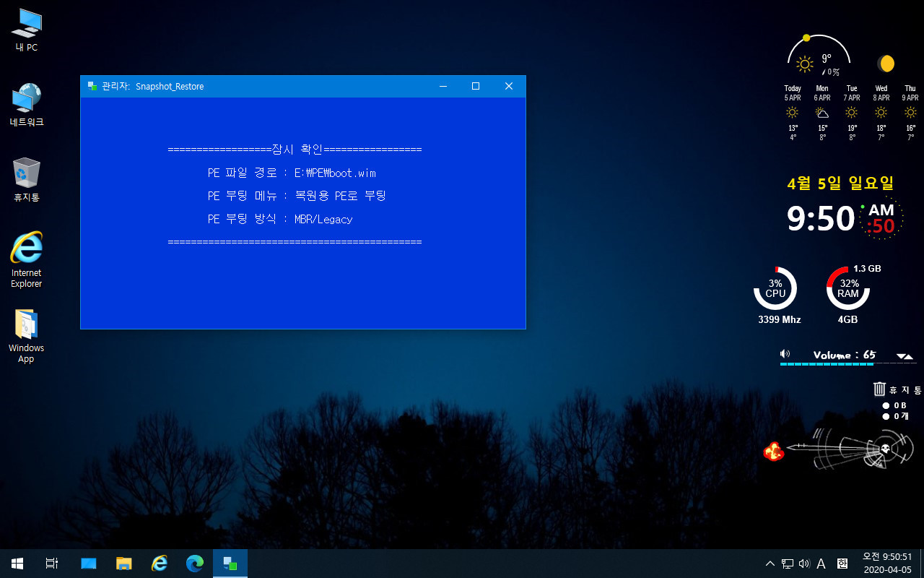This screenshot has height=578, width=924.
Task: Select the Wed 8 APR forecast
Action: 881,113
